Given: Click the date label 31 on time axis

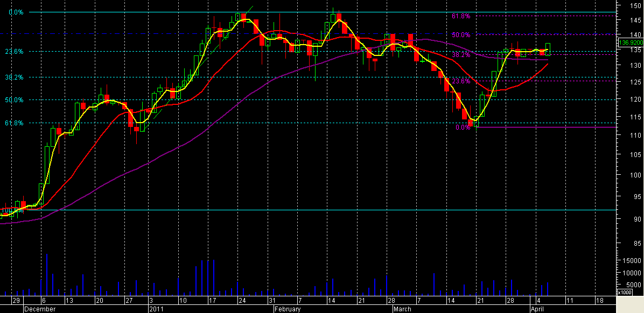Looking at the screenshot, I should [x=272, y=300].
